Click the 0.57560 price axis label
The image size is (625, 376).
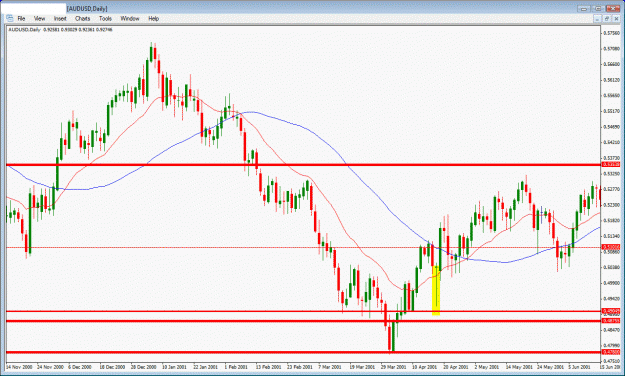coord(611,33)
